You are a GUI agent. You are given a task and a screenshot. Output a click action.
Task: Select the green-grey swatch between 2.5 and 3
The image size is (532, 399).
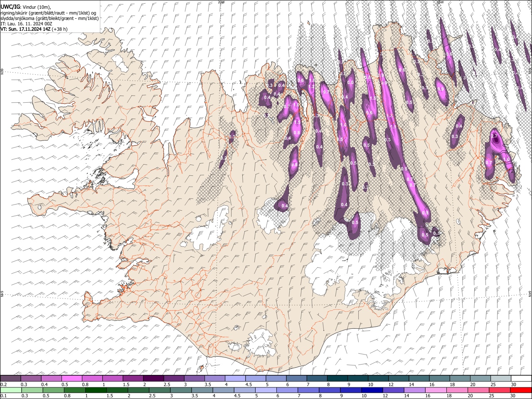click(x=160, y=390)
